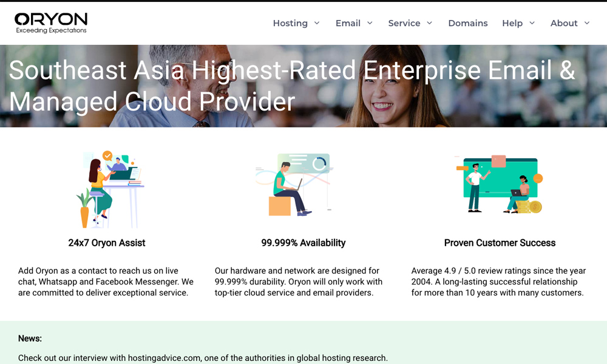
Task: Select the Email nav item
Action: point(348,23)
